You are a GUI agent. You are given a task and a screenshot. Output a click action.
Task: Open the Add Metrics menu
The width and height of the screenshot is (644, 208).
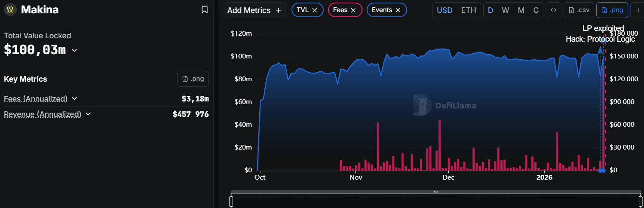point(254,10)
